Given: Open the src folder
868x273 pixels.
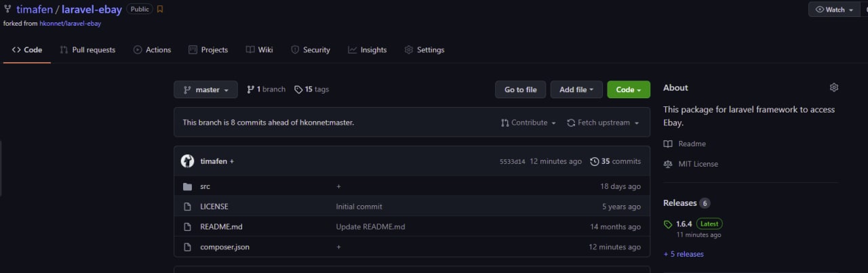Looking at the screenshot, I should [205, 186].
